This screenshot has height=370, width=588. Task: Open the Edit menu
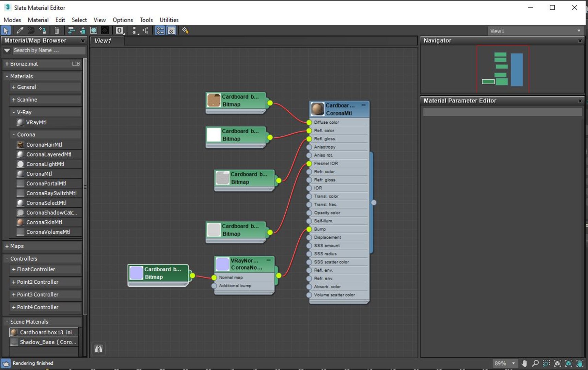tap(60, 20)
